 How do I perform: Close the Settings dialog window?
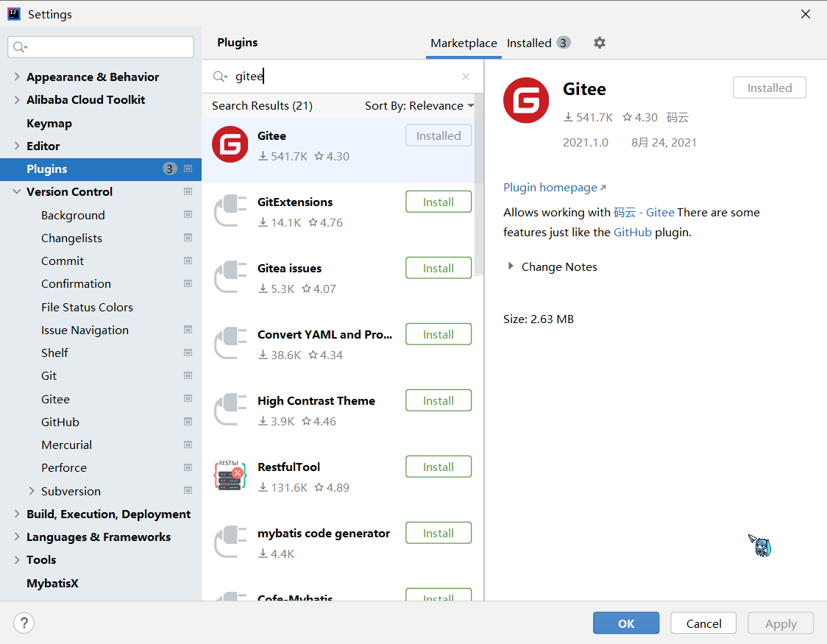[806, 14]
